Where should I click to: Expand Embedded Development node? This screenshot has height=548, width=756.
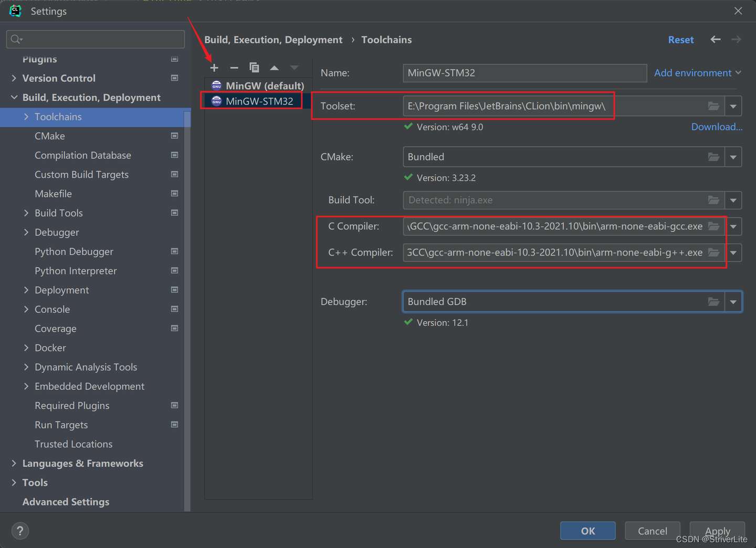26,386
